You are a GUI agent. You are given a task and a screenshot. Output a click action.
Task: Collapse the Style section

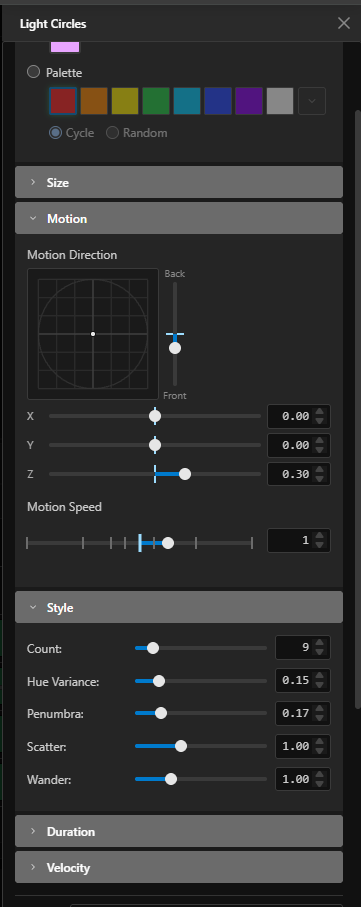(x=179, y=607)
